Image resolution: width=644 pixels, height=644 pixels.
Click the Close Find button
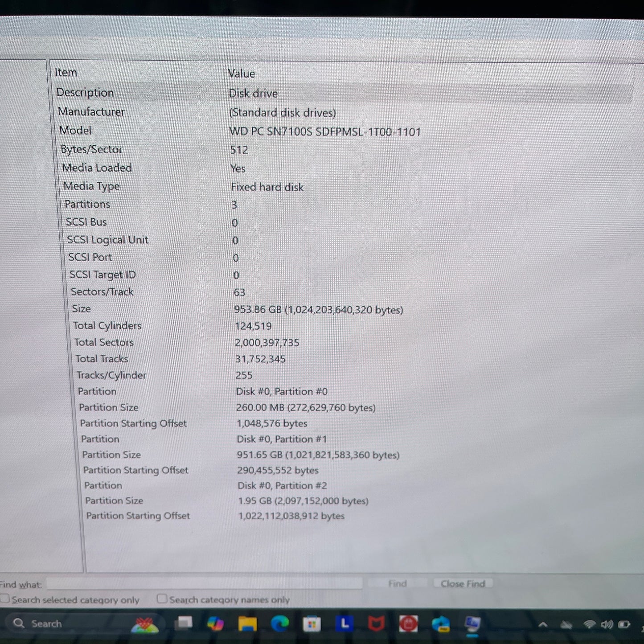(x=462, y=583)
